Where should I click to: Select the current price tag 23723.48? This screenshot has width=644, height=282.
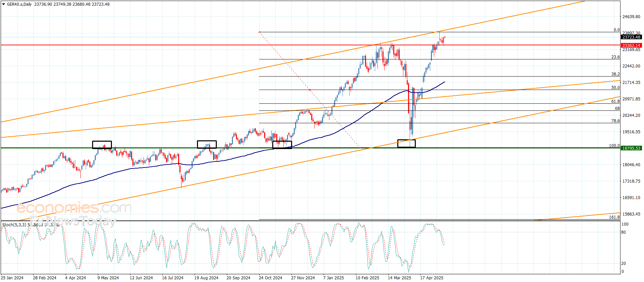pos(631,37)
